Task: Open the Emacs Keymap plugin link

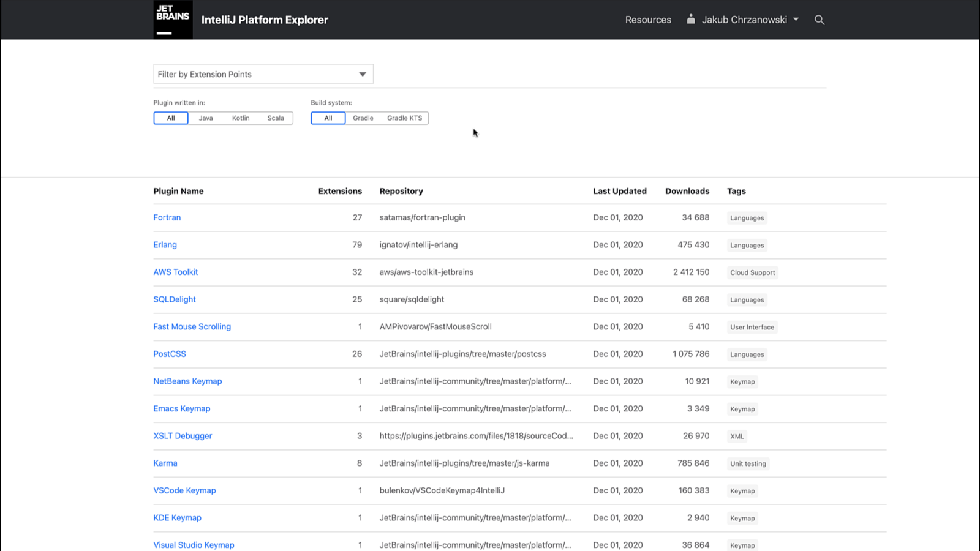Action: pos(182,408)
